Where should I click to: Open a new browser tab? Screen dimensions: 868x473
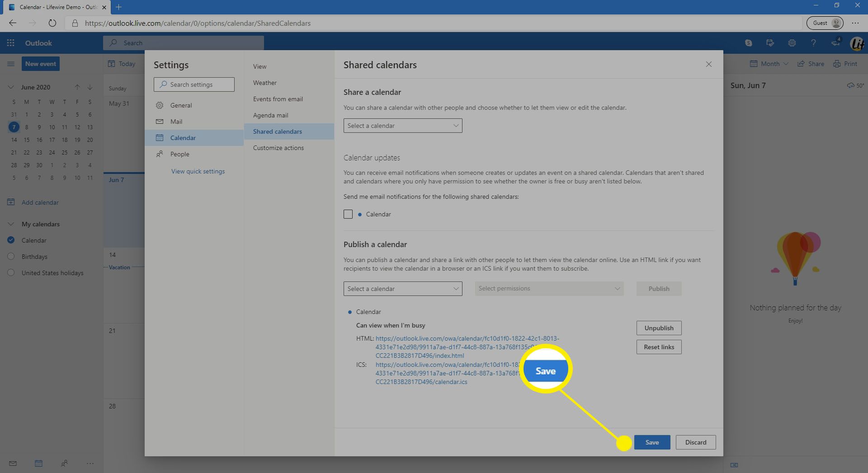point(118,7)
